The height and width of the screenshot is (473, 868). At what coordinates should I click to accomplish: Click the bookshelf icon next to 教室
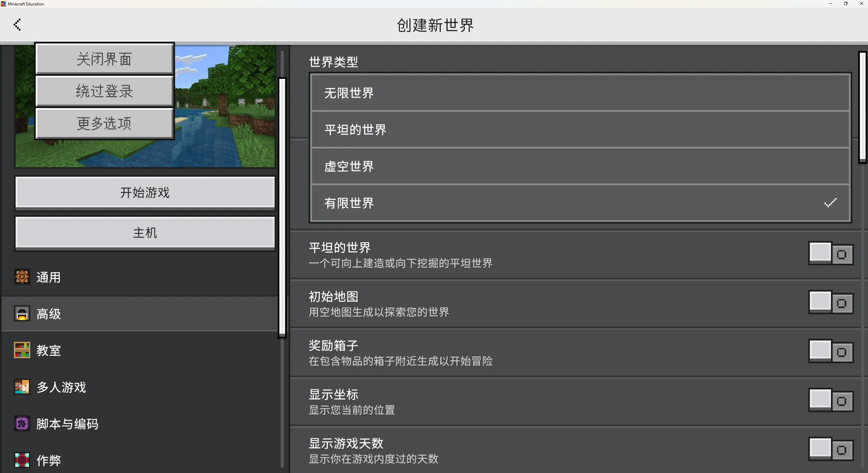coord(22,350)
